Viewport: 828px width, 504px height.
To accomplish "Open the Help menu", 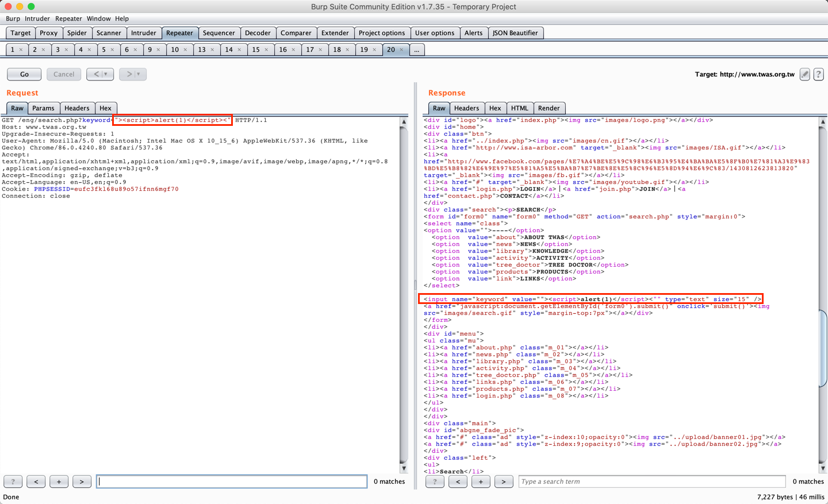I will tap(122, 18).
